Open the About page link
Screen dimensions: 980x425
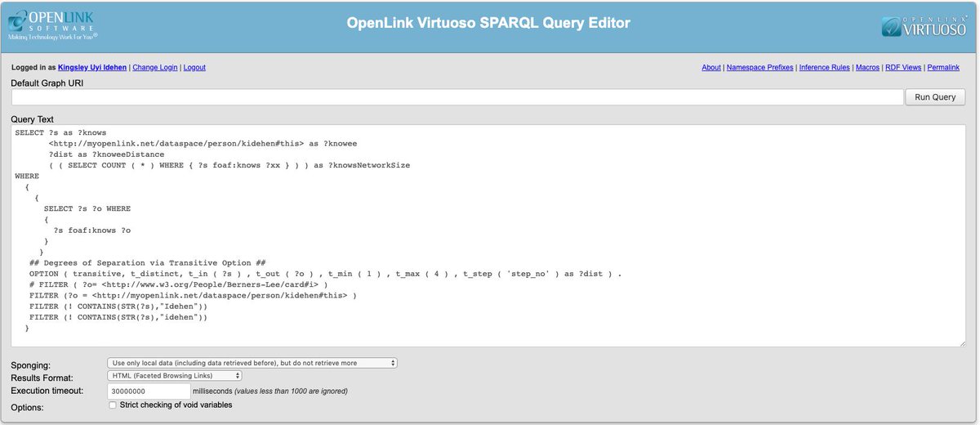click(711, 68)
